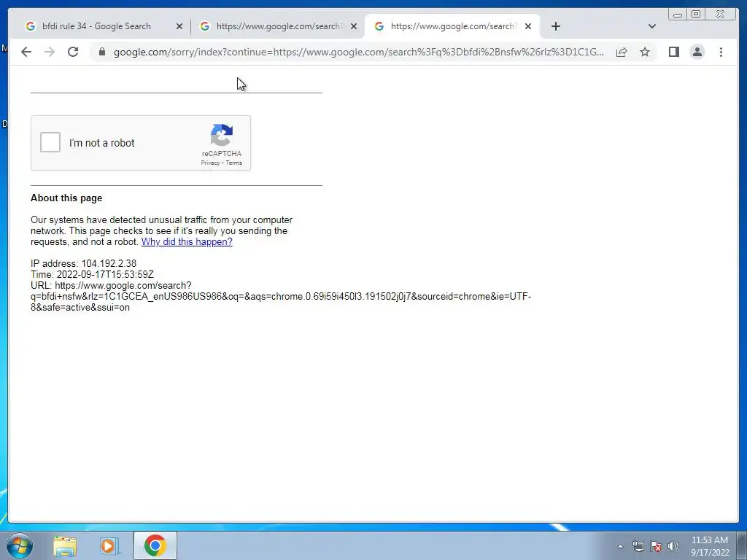The height and width of the screenshot is (560, 747).
Task: Check the I'm not a robot checkbox
Action: click(50, 142)
